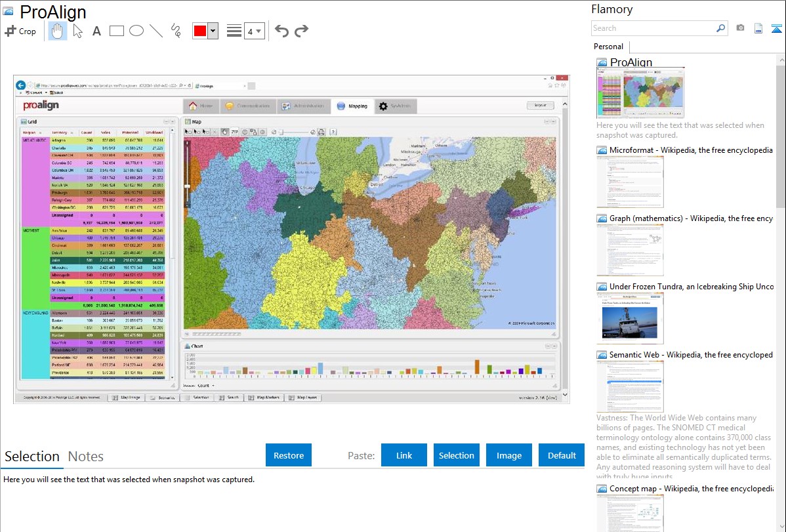Click icon beside Concept map entry
This screenshot has width=786, height=532.
(x=602, y=489)
